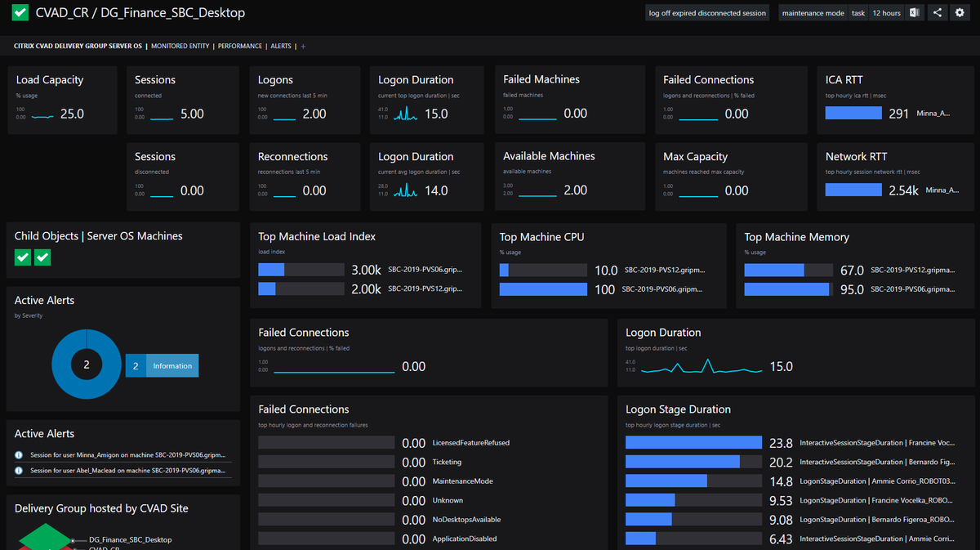The height and width of the screenshot is (550, 980).
Task: Click Minna_A... label beside ICA RTT
Action: click(933, 114)
